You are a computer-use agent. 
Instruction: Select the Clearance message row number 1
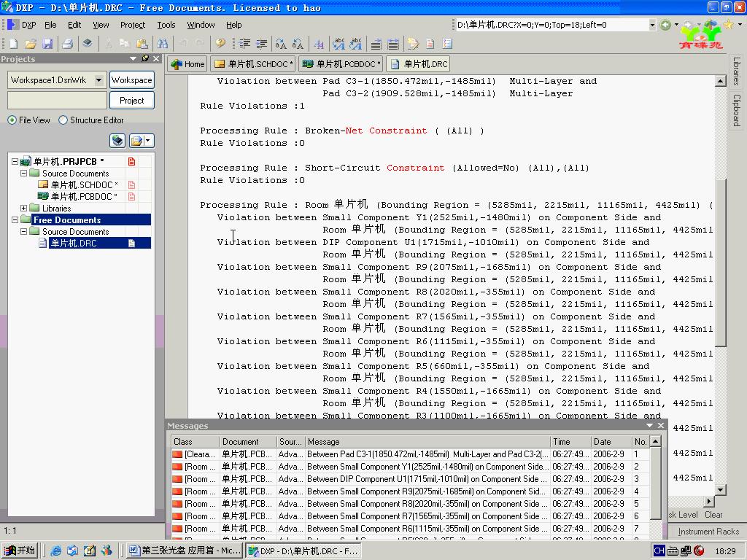click(x=411, y=454)
